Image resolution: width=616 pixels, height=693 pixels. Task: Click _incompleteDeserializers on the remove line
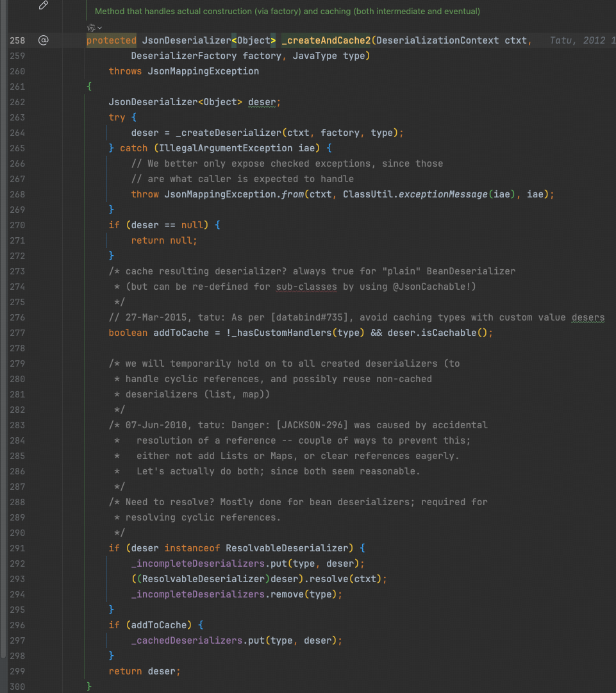tap(197, 594)
